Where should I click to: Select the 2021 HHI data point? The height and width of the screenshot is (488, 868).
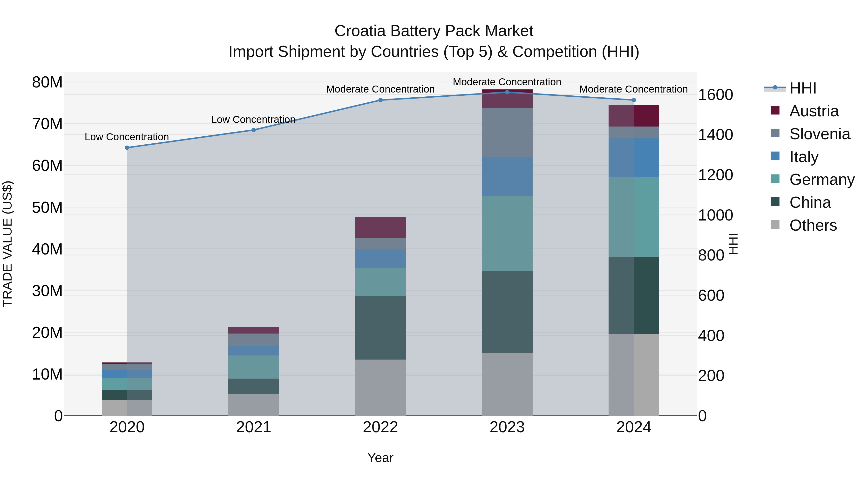point(254,130)
